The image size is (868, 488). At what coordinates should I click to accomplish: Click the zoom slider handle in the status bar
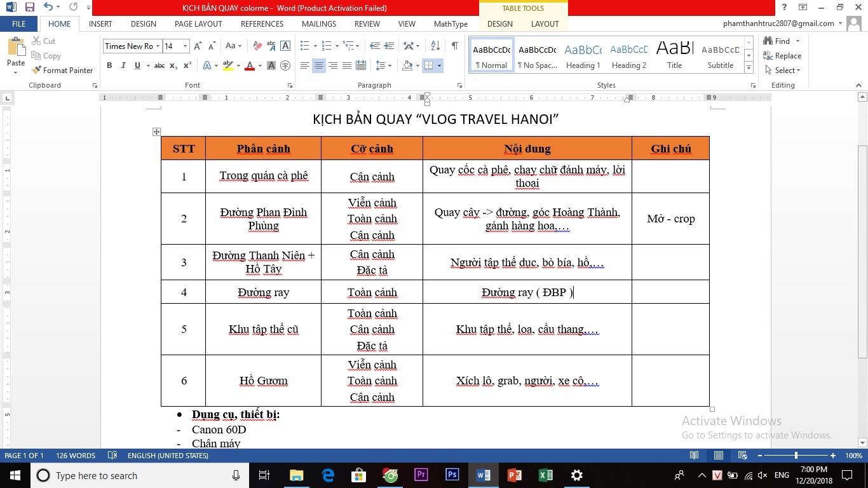[796, 456]
